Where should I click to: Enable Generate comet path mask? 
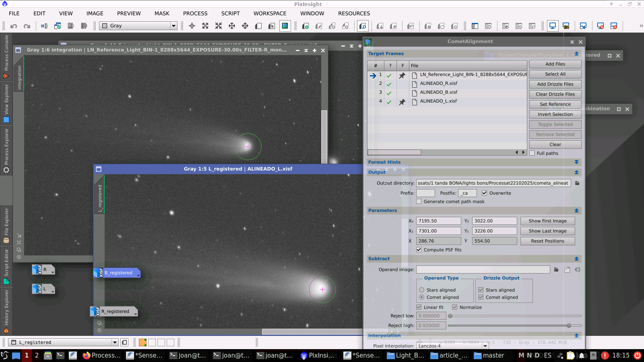click(x=419, y=202)
